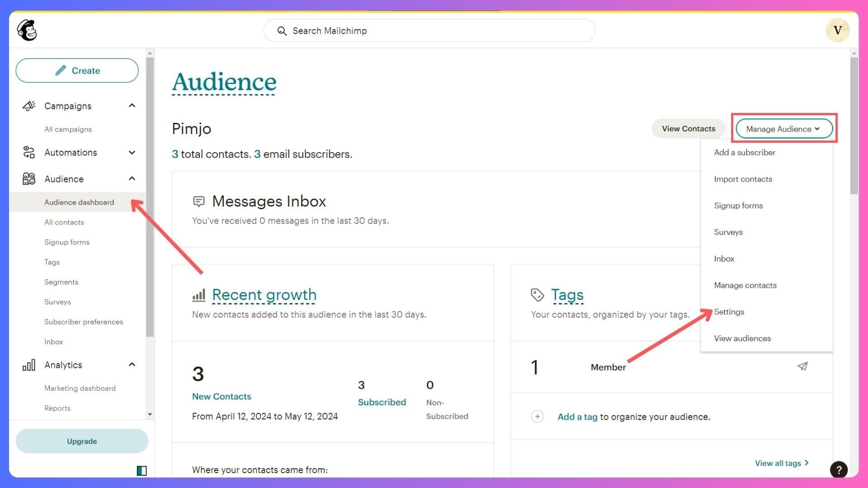Viewport: 868px width, 488px height.
Task: Open the Recent growth heading link
Action: tap(264, 295)
